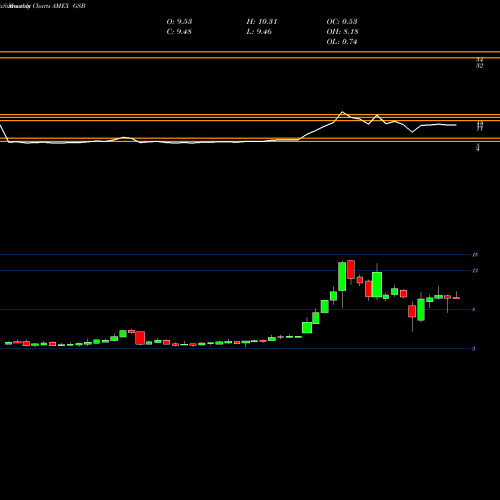Click the peak of the white line chart

point(342,112)
